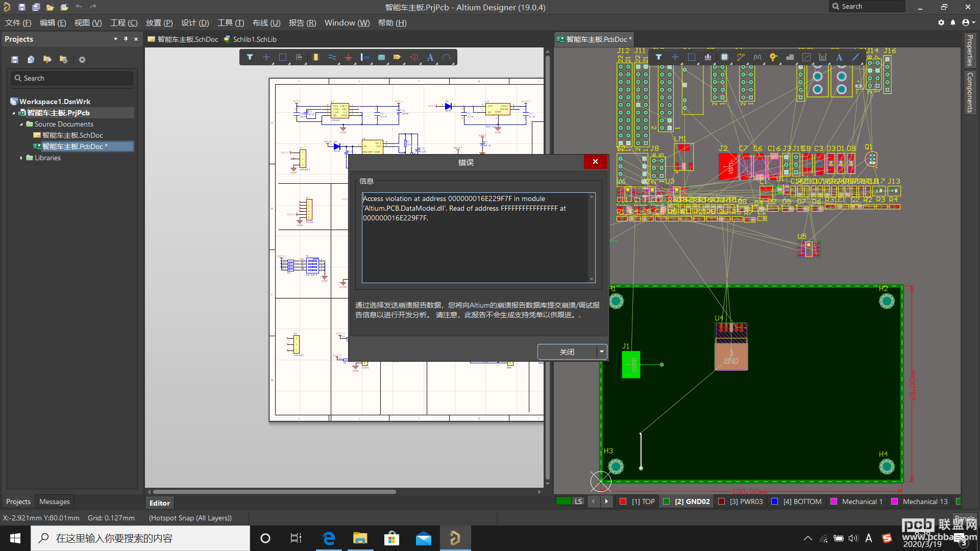This screenshot has width=980, height=551.
Task: Open the 关闭 button dropdown arrow
Action: (x=602, y=352)
